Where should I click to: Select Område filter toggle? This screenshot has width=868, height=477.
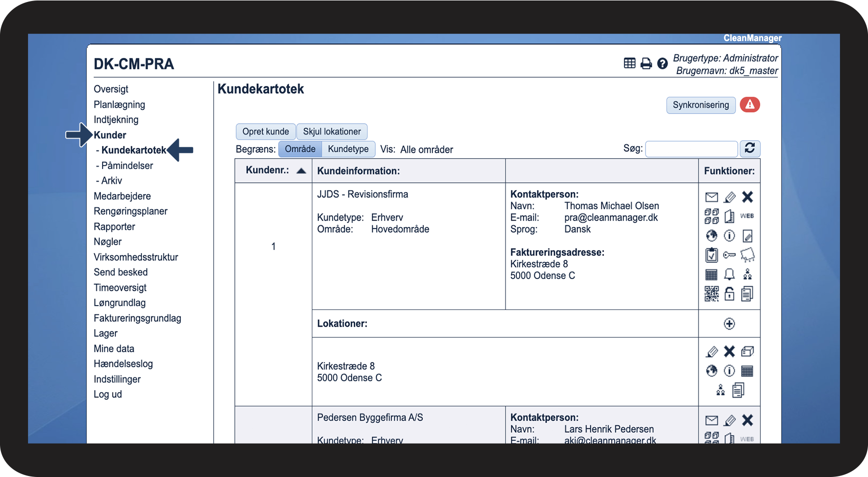point(300,149)
